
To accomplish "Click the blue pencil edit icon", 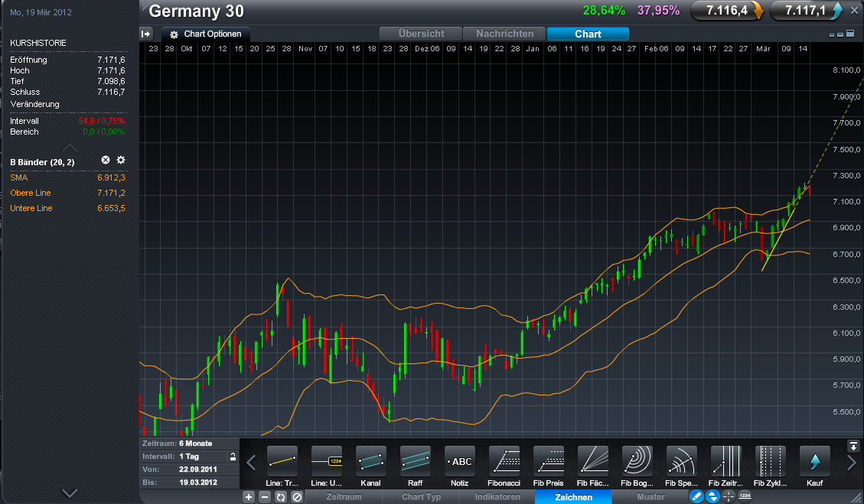I will (696, 496).
